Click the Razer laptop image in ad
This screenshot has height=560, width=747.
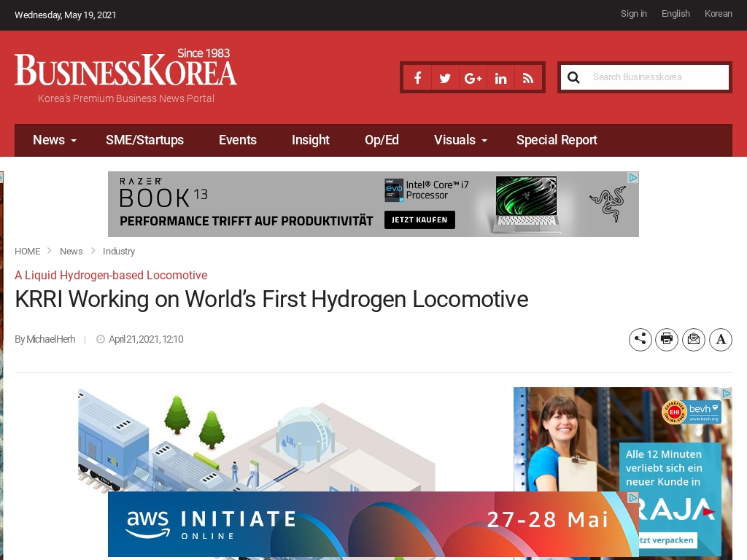pyautogui.click(x=526, y=204)
